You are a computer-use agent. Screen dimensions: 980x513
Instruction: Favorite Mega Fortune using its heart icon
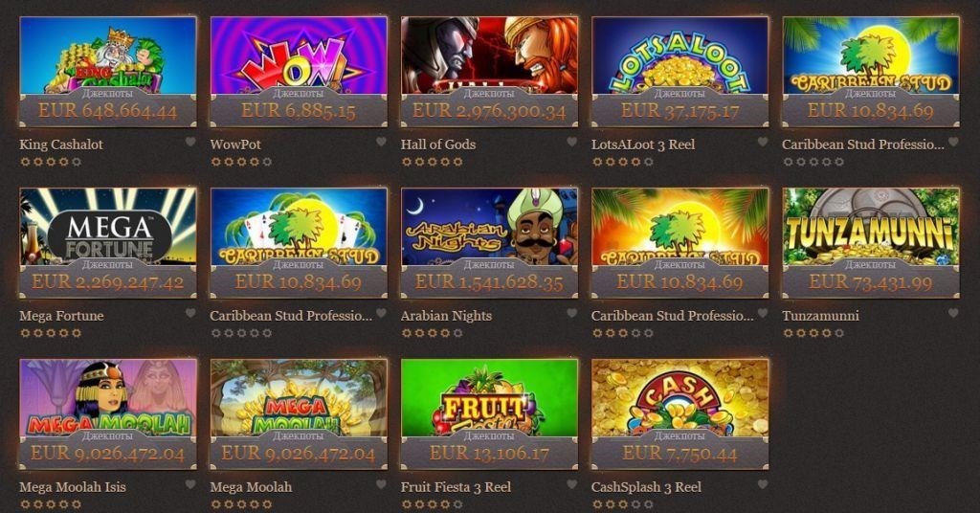pyautogui.click(x=190, y=313)
